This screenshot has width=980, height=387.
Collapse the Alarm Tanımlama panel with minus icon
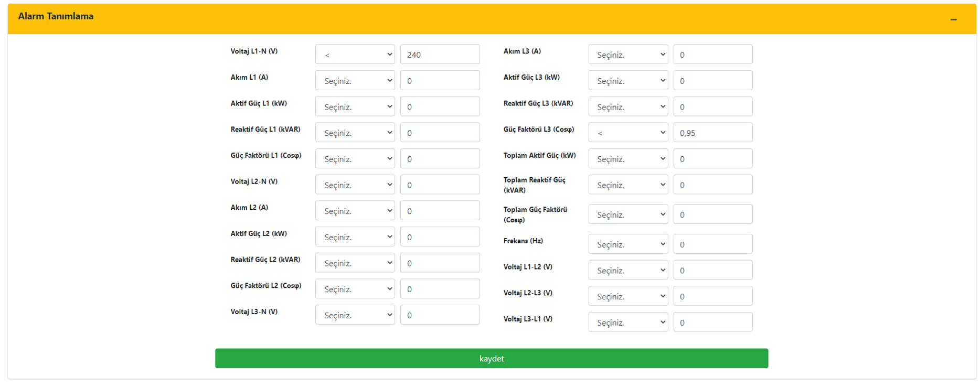(953, 19)
